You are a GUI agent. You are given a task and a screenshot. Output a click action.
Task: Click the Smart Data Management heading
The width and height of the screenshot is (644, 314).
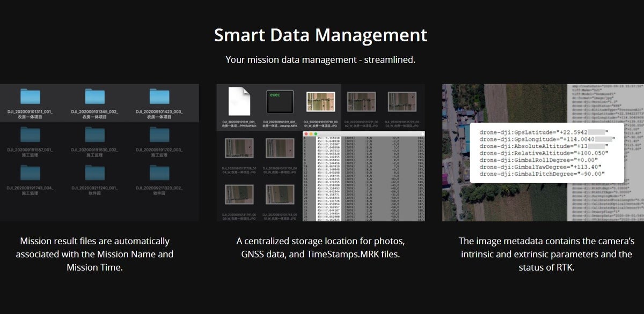pos(321,35)
